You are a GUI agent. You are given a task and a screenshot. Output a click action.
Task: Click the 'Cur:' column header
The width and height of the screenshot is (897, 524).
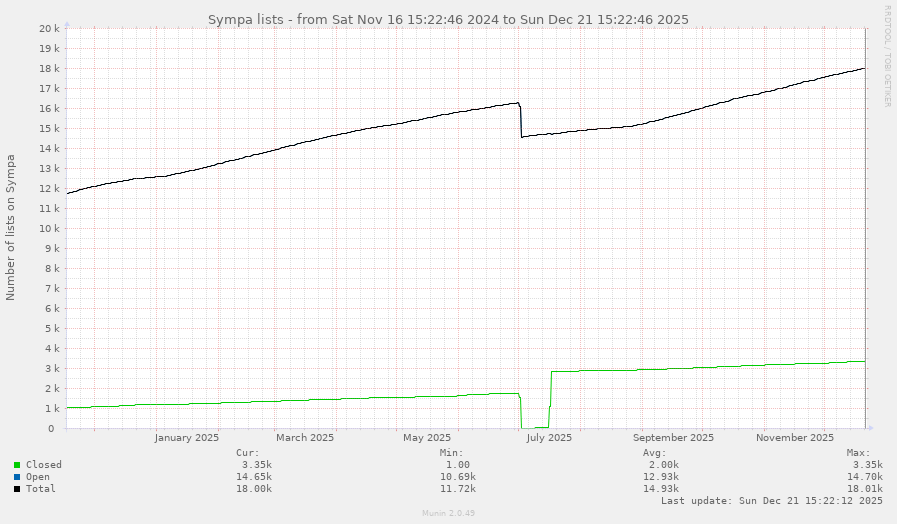(x=249, y=452)
